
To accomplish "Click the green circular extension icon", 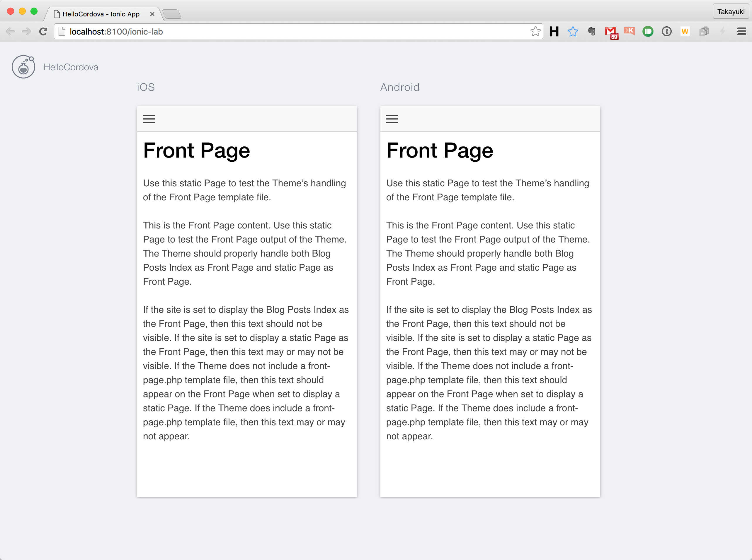I will click(x=648, y=32).
